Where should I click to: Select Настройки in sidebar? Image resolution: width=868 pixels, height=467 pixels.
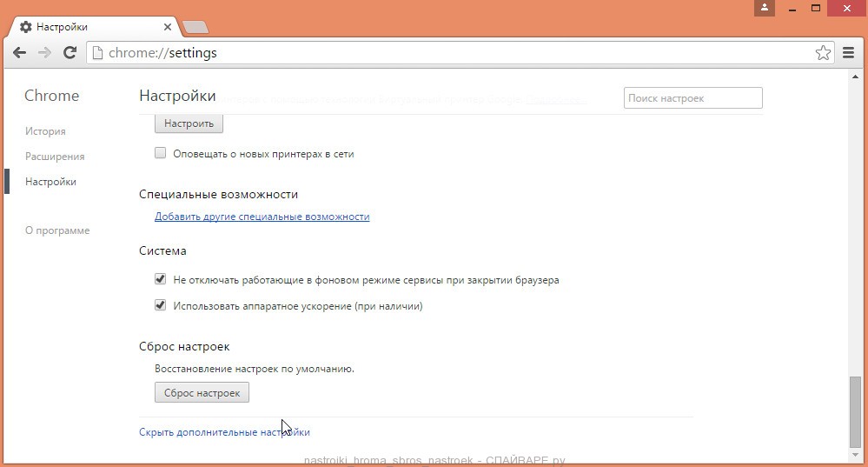50,182
